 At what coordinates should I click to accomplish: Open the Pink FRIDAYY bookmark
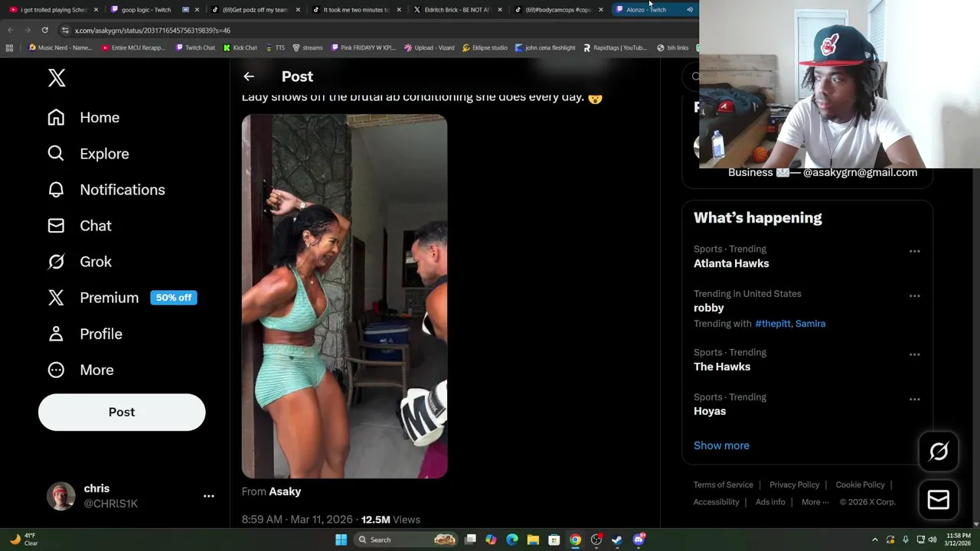pyautogui.click(x=363, y=47)
